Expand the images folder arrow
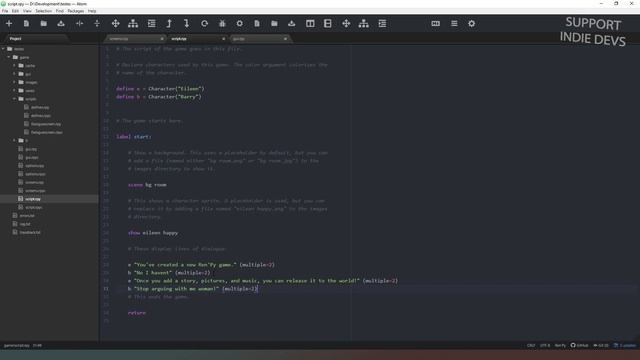The width and height of the screenshot is (640, 360). click(14, 82)
